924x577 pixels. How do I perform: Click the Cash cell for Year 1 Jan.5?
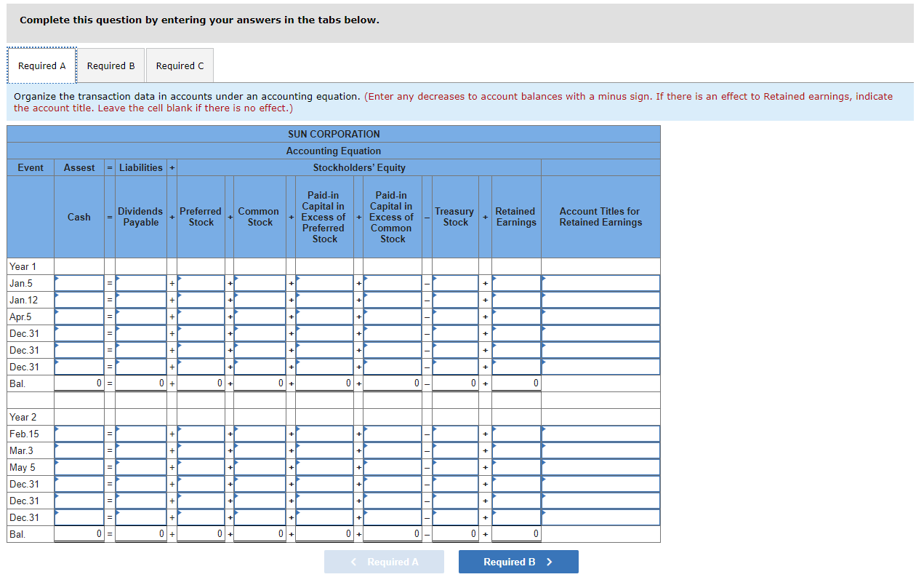point(79,283)
